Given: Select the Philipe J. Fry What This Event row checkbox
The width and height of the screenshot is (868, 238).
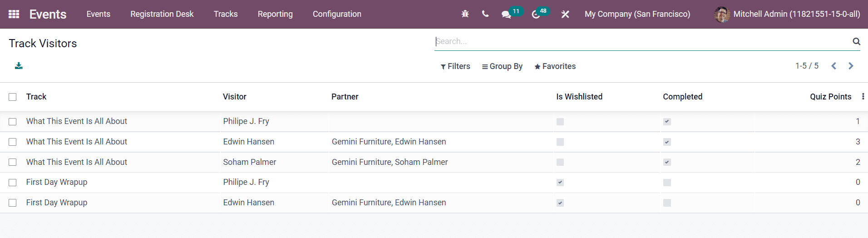Looking at the screenshot, I should coord(13,122).
